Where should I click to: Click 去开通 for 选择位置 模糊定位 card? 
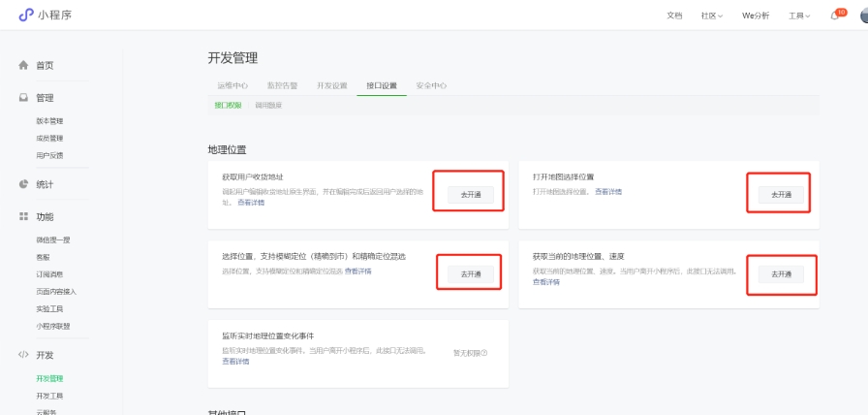point(471,274)
